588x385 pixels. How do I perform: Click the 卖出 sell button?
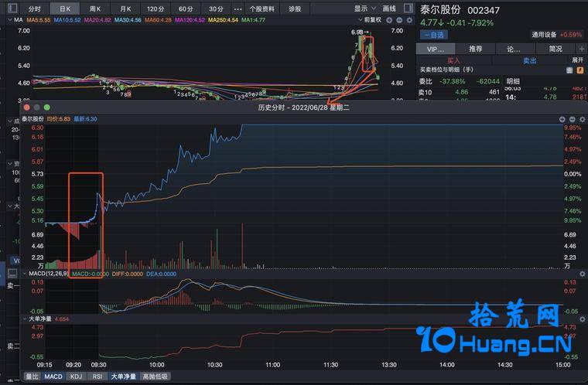(529, 61)
